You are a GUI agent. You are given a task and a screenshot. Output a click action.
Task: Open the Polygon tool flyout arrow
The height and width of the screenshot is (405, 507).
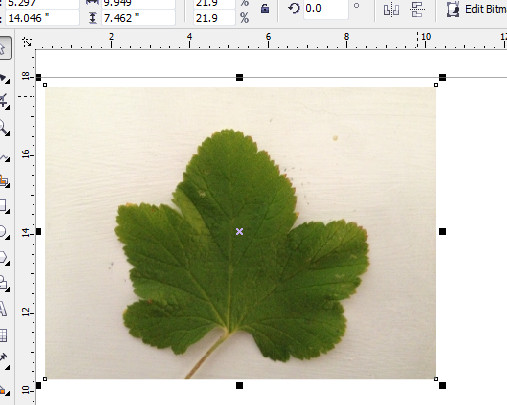(8, 263)
